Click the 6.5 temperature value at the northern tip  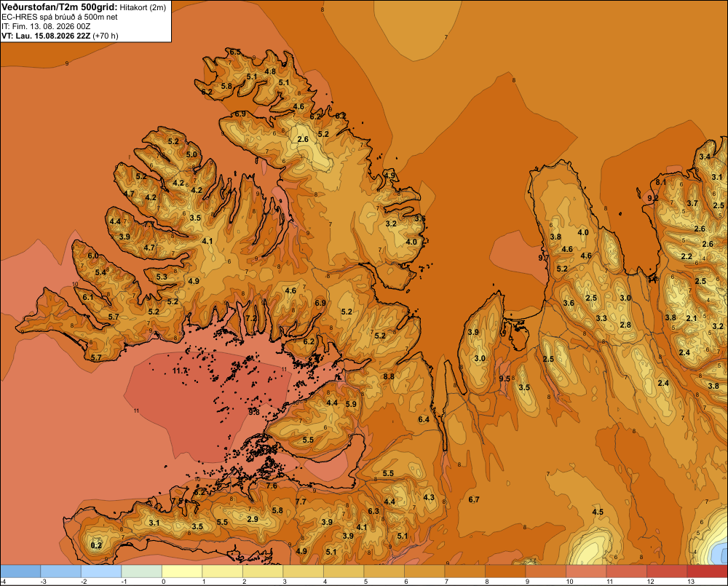pyautogui.click(x=235, y=52)
